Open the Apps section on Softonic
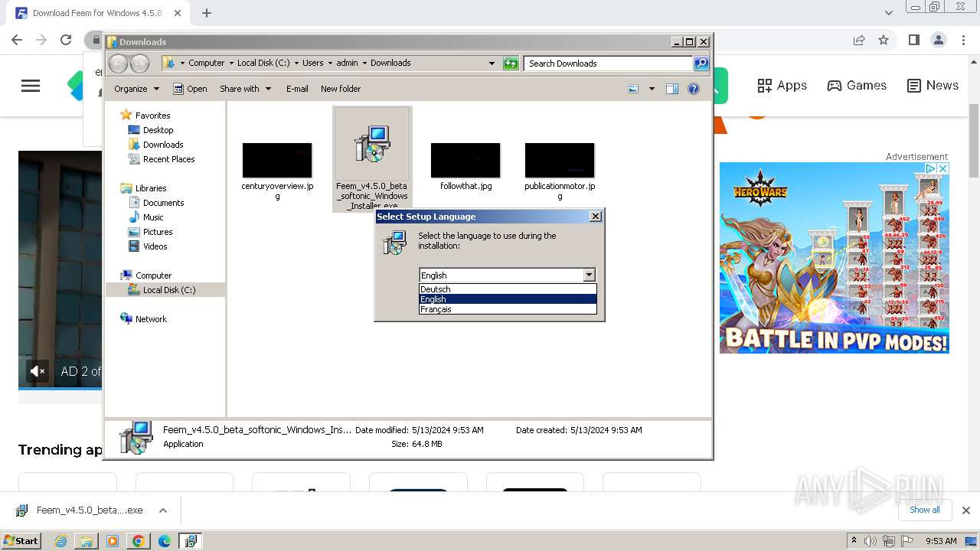The image size is (980, 551). [782, 86]
